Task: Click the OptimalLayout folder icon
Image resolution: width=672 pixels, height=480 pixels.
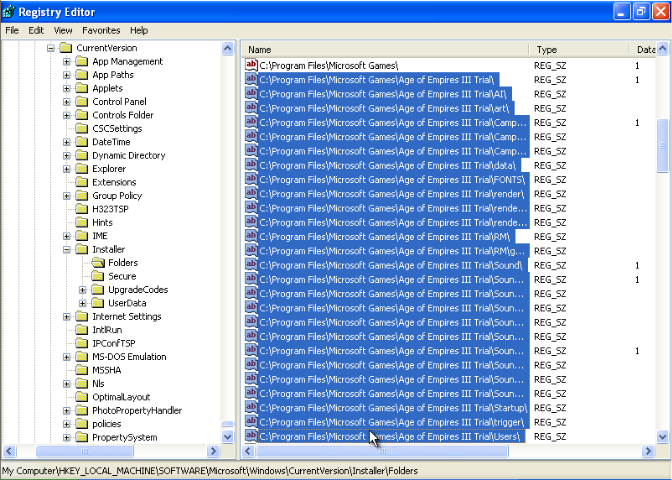Action: [81, 397]
